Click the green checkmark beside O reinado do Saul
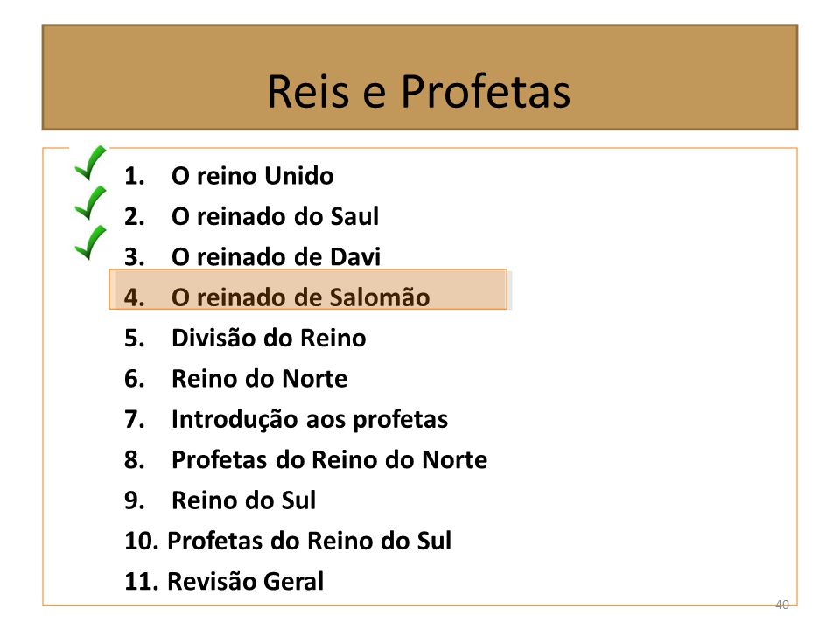The image size is (840, 630). tap(90, 203)
